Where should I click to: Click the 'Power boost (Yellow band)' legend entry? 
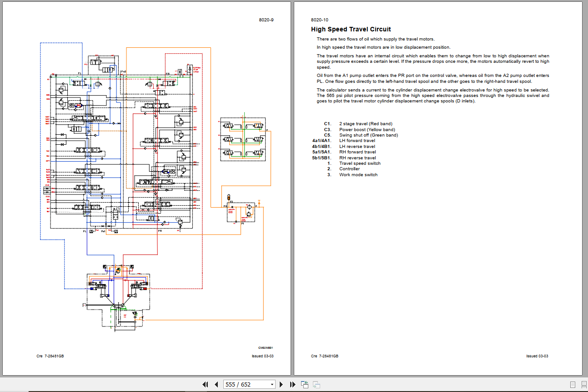click(x=367, y=130)
